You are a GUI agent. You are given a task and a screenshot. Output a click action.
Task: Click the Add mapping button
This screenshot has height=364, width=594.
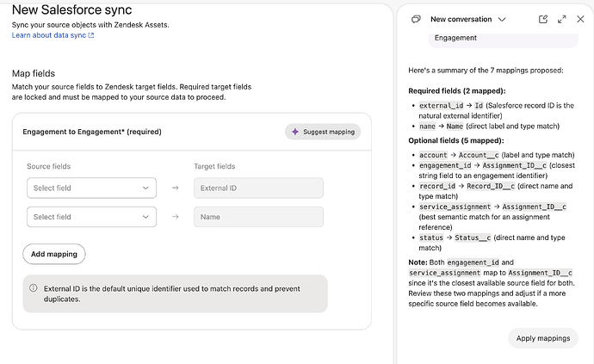coord(54,254)
